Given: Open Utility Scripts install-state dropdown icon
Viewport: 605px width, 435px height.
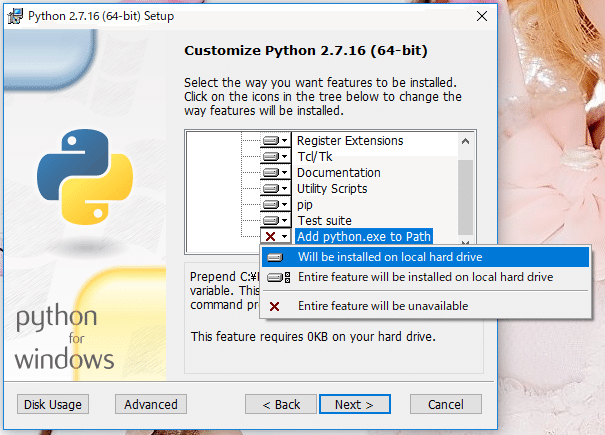Looking at the screenshot, I should tap(275, 188).
